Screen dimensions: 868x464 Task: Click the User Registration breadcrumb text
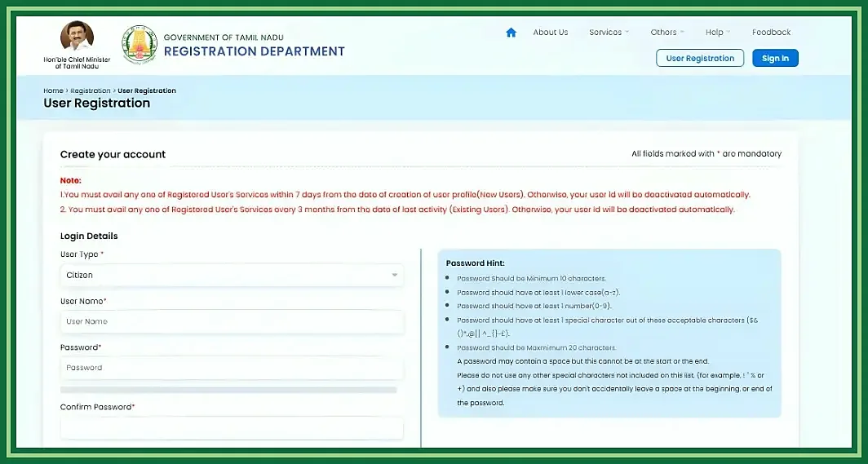tap(147, 91)
